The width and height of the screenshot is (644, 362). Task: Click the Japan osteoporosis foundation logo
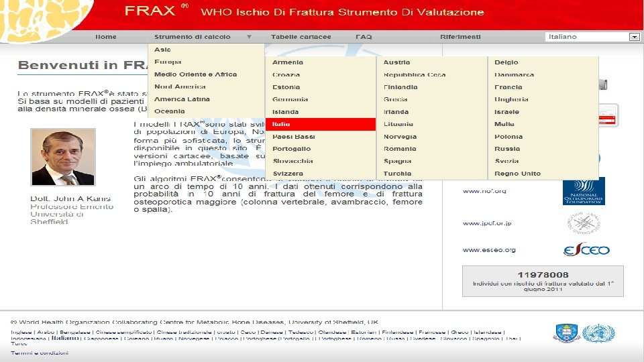coord(584,223)
